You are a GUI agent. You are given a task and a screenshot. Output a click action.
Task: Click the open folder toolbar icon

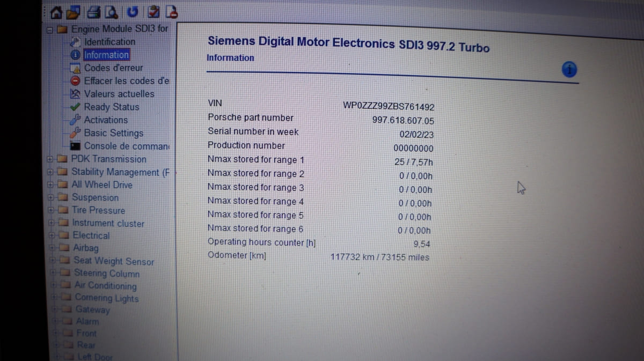point(72,11)
